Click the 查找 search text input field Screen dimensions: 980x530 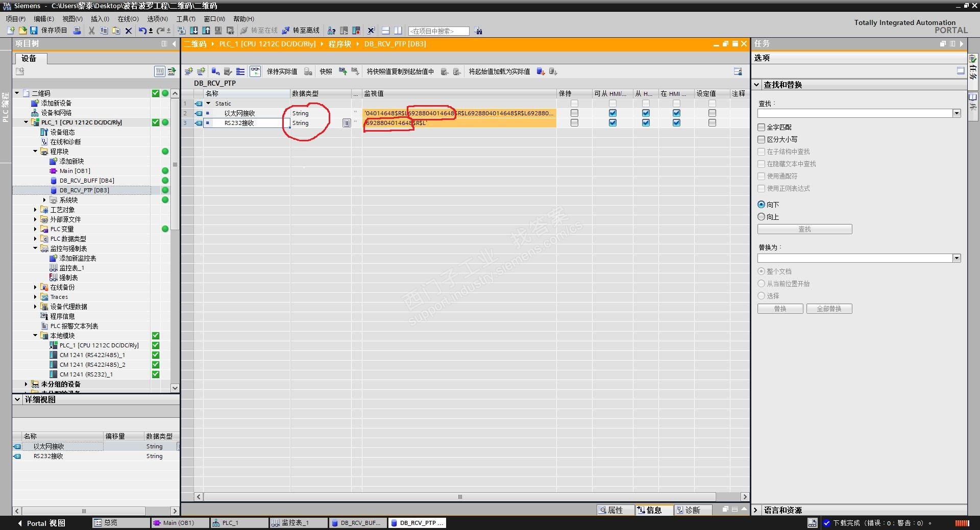tap(855, 113)
